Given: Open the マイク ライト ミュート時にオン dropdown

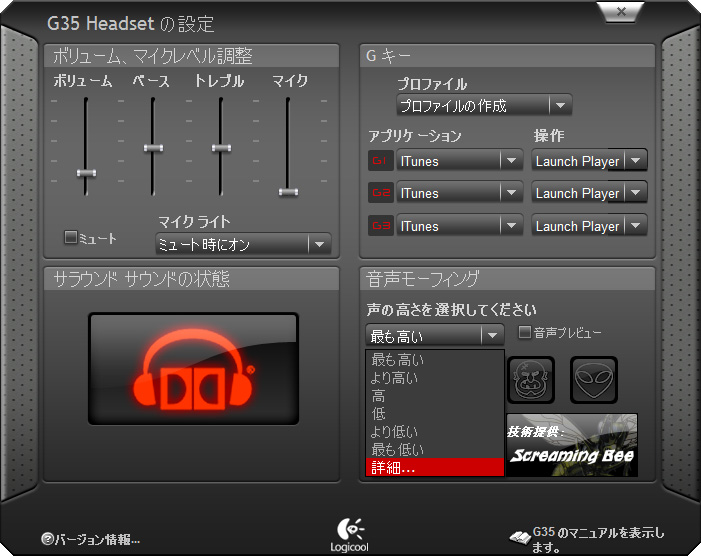Looking at the screenshot, I should point(243,244).
